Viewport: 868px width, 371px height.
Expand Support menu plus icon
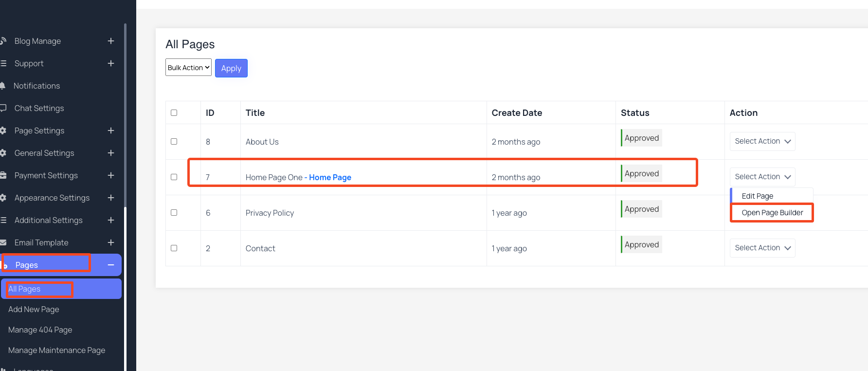point(111,63)
